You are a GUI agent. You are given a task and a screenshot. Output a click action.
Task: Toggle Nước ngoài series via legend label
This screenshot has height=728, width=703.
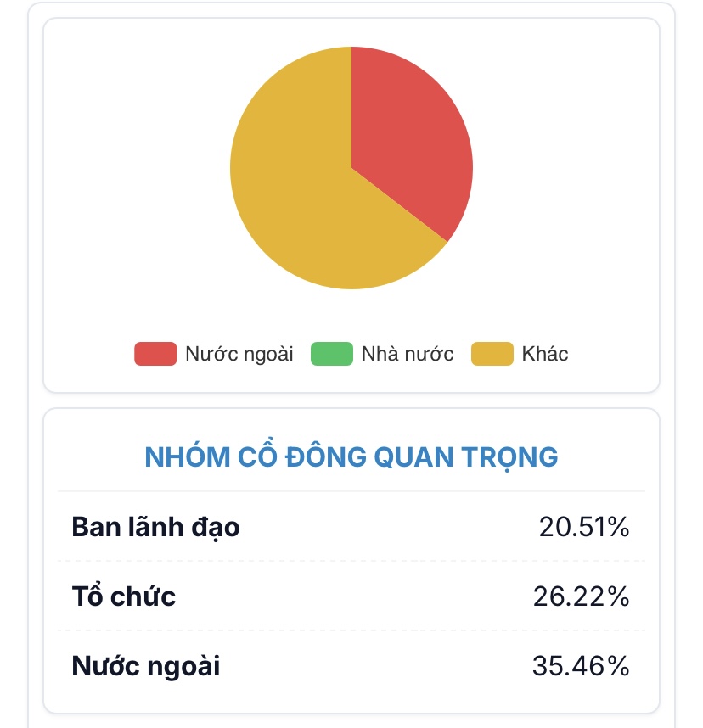pos(239,354)
